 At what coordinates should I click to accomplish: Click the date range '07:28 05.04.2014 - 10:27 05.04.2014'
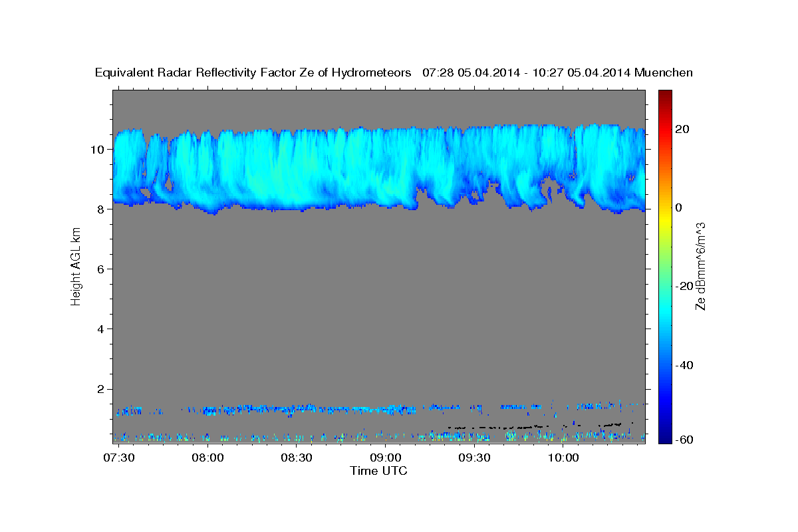coord(526,72)
